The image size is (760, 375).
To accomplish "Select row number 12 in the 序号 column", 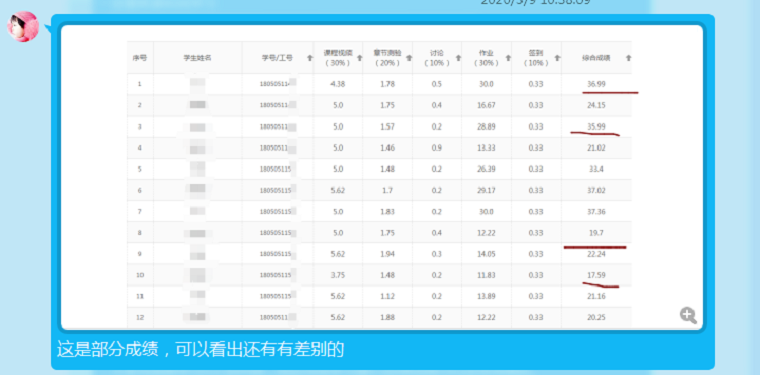I will pyautogui.click(x=140, y=317).
